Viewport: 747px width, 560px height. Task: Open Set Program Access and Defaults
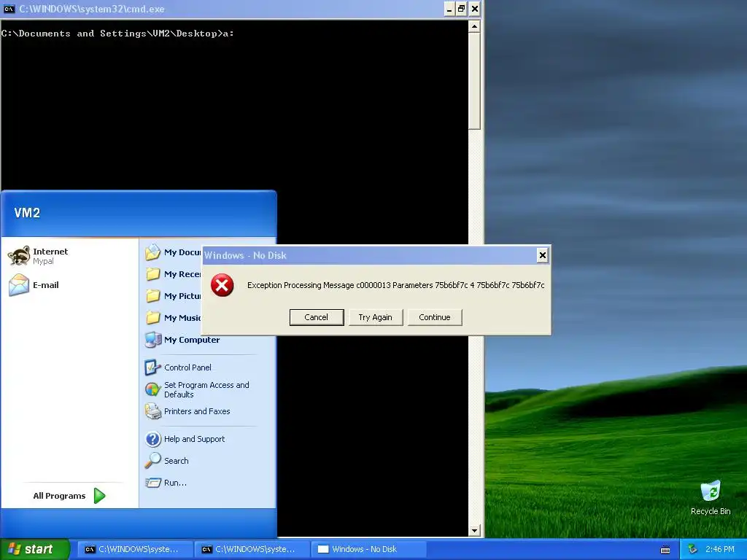207,389
